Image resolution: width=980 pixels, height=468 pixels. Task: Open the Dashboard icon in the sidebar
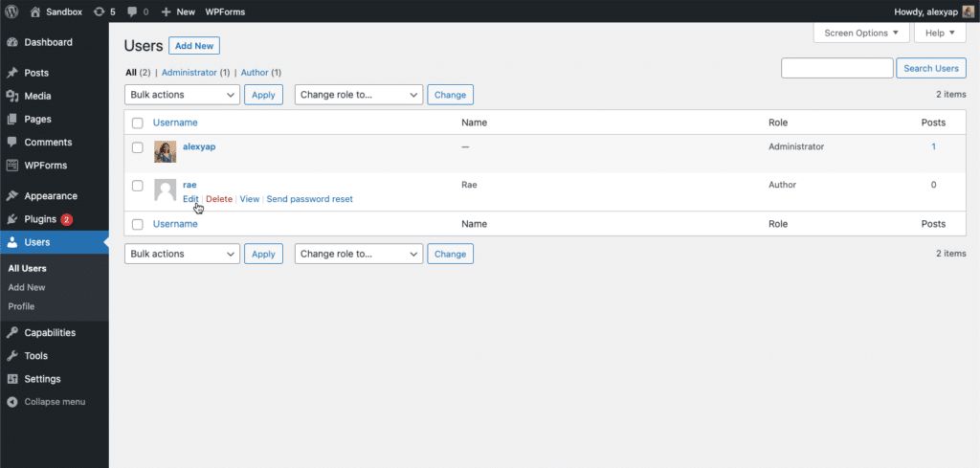pyautogui.click(x=11, y=42)
